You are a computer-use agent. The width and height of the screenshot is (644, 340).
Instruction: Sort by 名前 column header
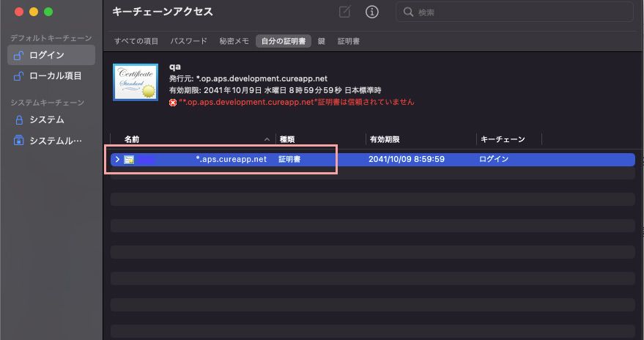132,139
